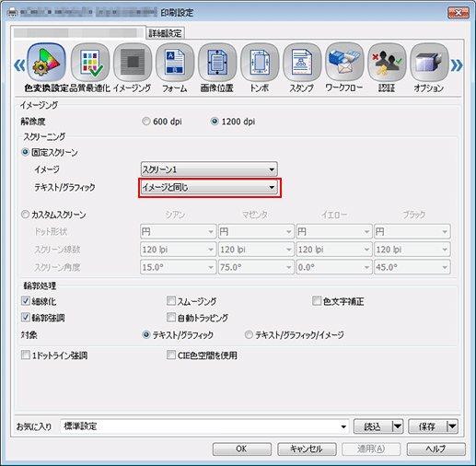Open マゼンタ screen angle 75.0° dropdown

pyautogui.click(x=256, y=267)
